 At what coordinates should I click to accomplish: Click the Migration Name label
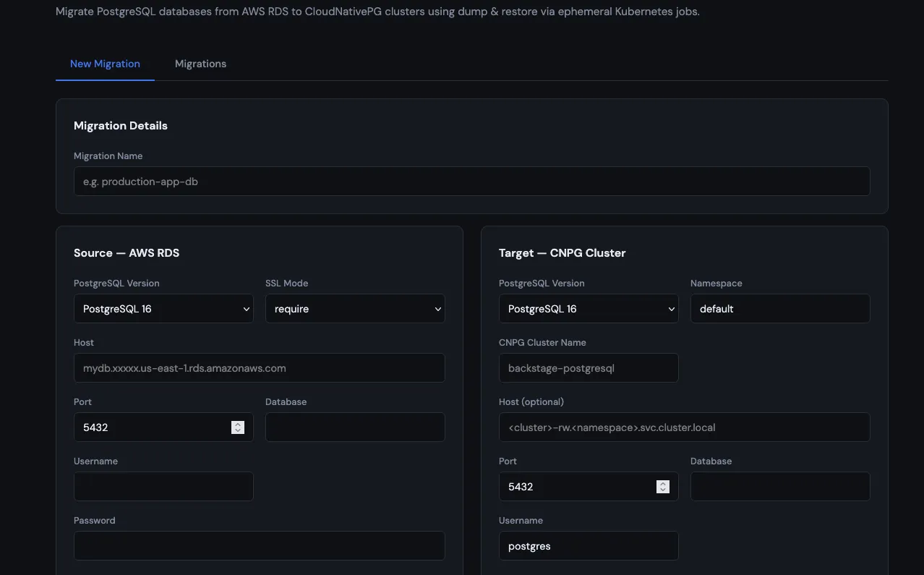pyautogui.click(x=108, y=156)
